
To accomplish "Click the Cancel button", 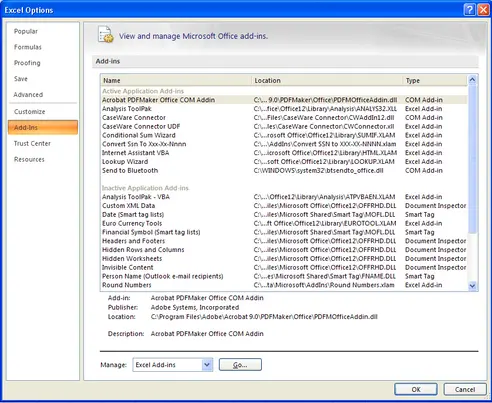I will 465,389.
